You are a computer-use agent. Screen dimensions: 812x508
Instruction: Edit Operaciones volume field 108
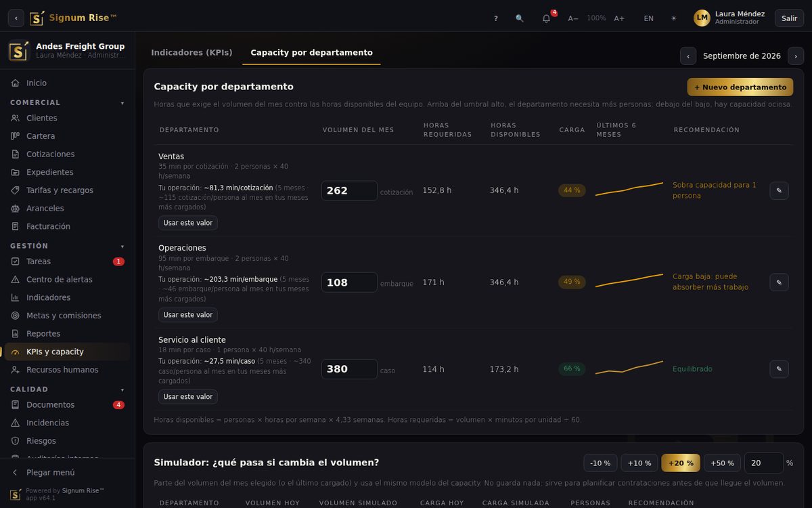click(349, 282)
